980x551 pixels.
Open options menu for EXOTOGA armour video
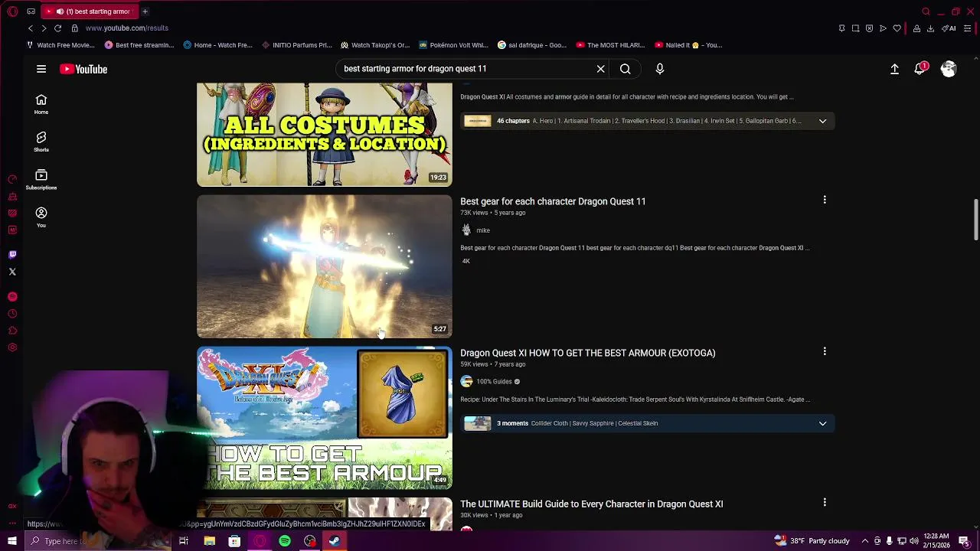(825, 351)
